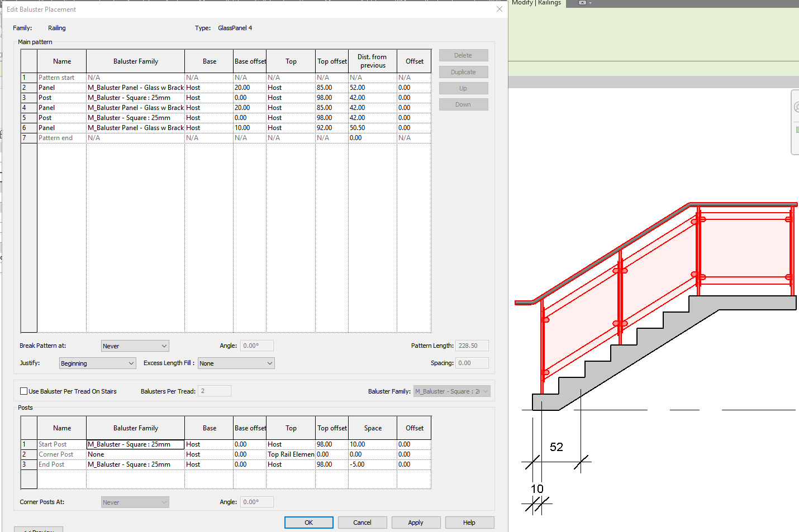Open the dropdown arrow beside the ribbon image icon
This screenshot has width=799, height=532.
tap(591, 3)
